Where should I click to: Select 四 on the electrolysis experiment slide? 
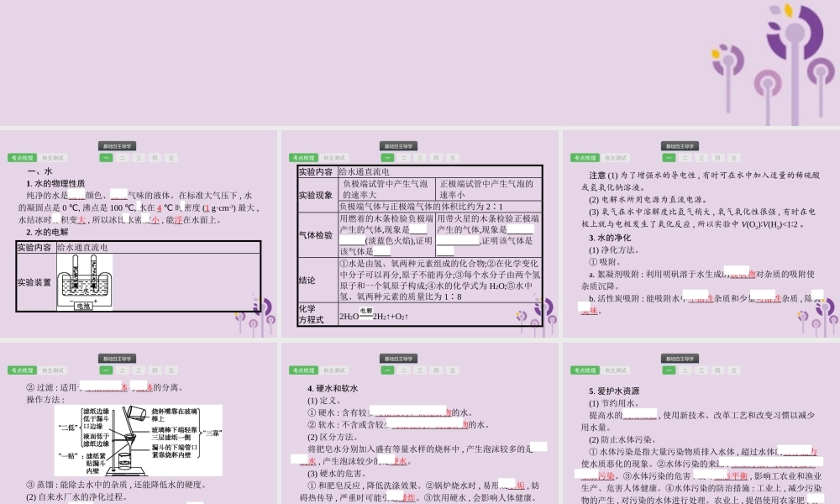pyautogui.click(x=437, y=158)
